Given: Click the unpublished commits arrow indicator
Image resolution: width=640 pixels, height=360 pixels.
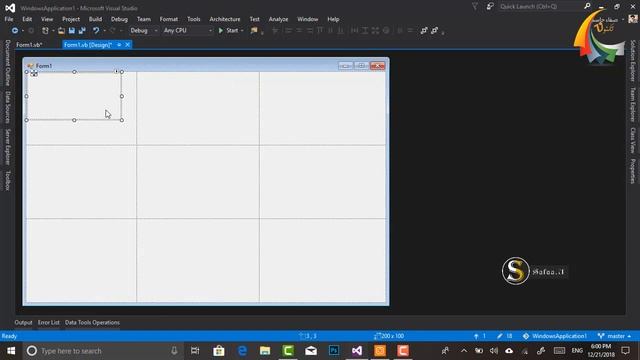Looking at the screenshot, I should [x=480, y=336].
